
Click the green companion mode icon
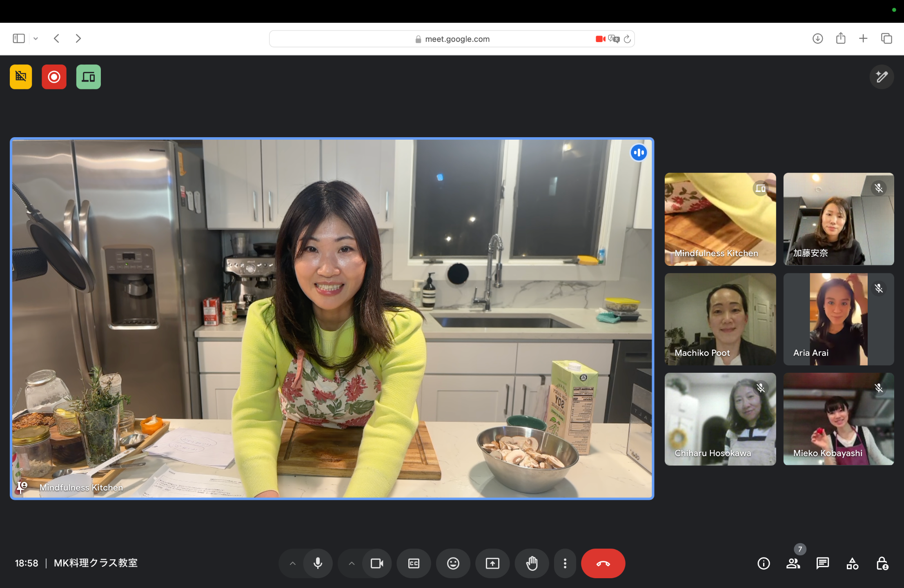click(x=88, y=77)
